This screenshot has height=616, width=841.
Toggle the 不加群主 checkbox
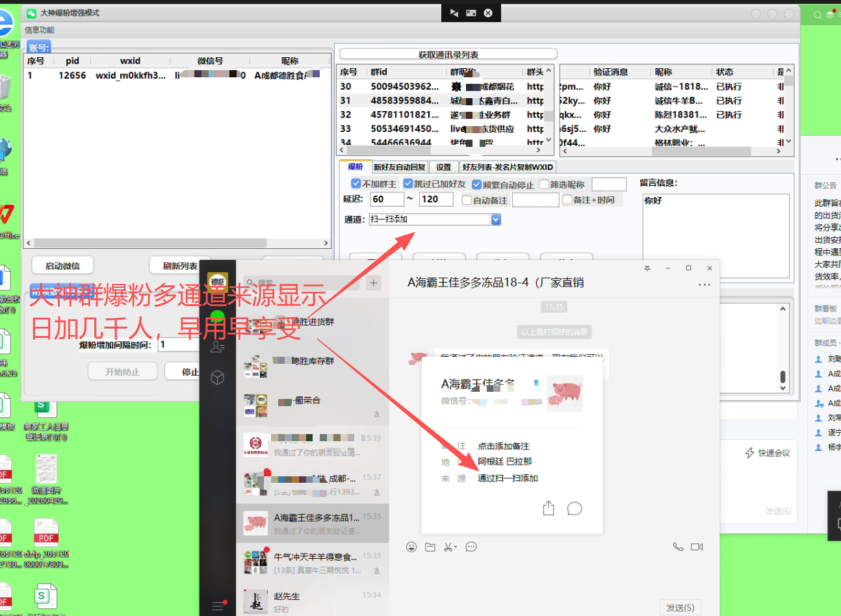[x=356, y=184]
